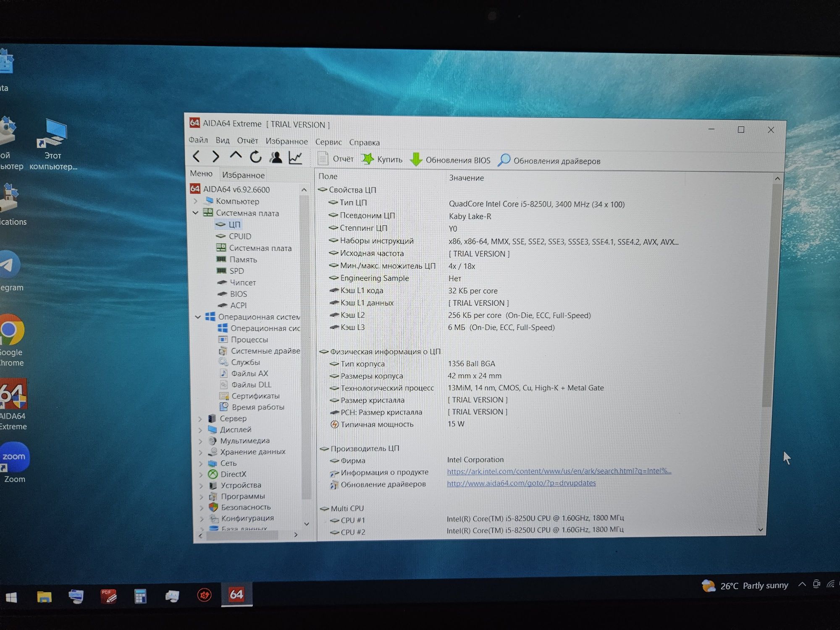Screen dimensions: 840x630
Task: Expand the Дисплей tree node
Action: pos(200,430)
